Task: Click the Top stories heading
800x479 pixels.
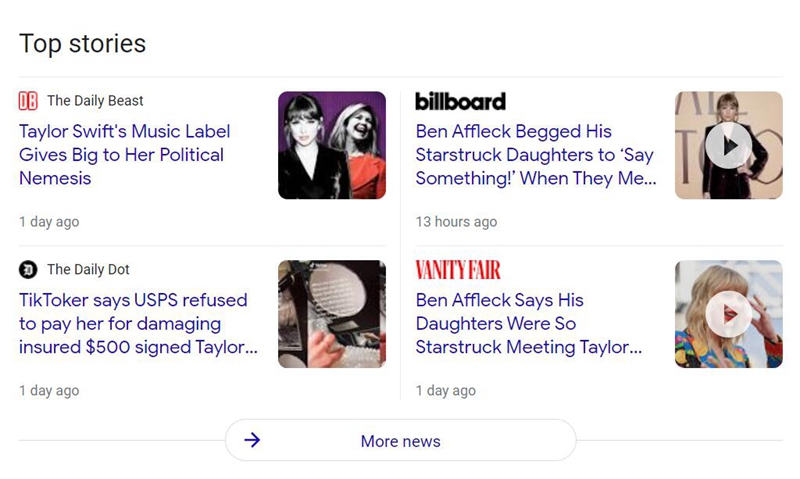Action: [x=82, y=44]
